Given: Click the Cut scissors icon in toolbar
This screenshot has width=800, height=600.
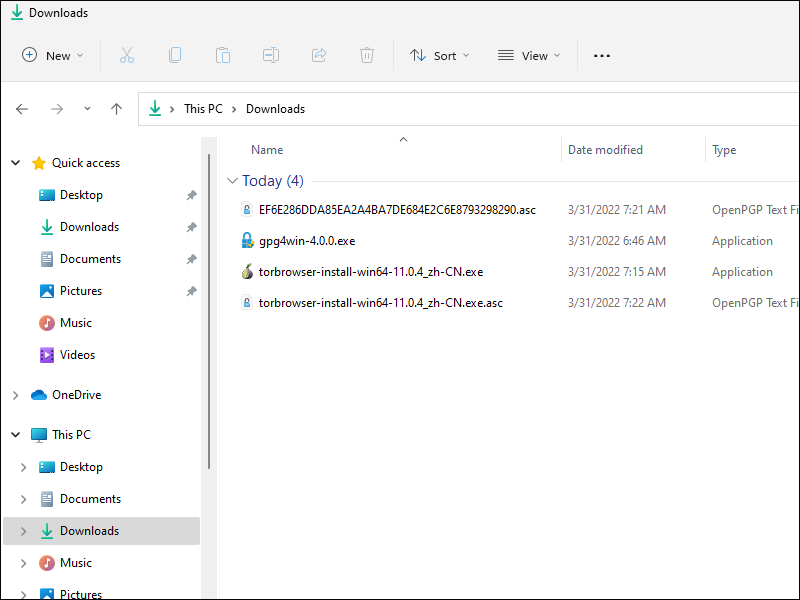Looking at the screenshot, I should click(x=127, y=56).
